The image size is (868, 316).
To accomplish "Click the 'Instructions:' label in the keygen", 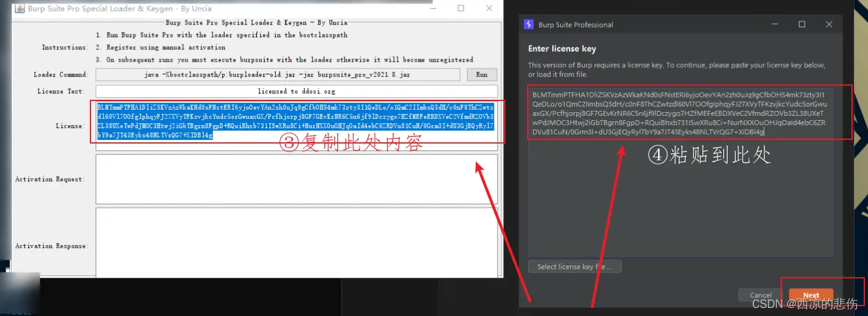I will [65, 47].
